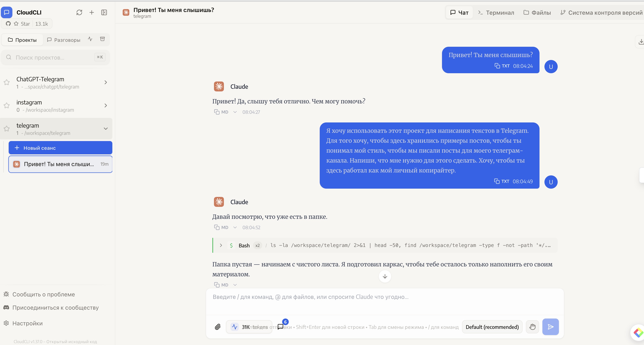Focus the message input field
The width and height of the screenshot is (644, 345).
[x=385, y=302]
